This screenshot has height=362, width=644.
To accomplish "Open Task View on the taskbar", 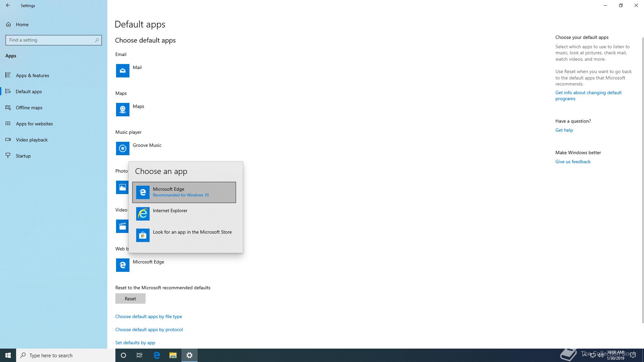I will [140, 355].
